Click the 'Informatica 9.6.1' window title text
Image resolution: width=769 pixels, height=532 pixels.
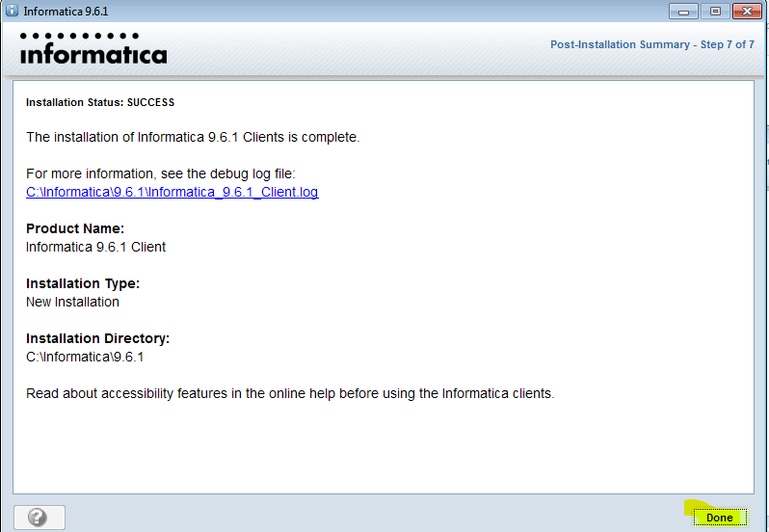pyautogui.click(x=66, y=12)
